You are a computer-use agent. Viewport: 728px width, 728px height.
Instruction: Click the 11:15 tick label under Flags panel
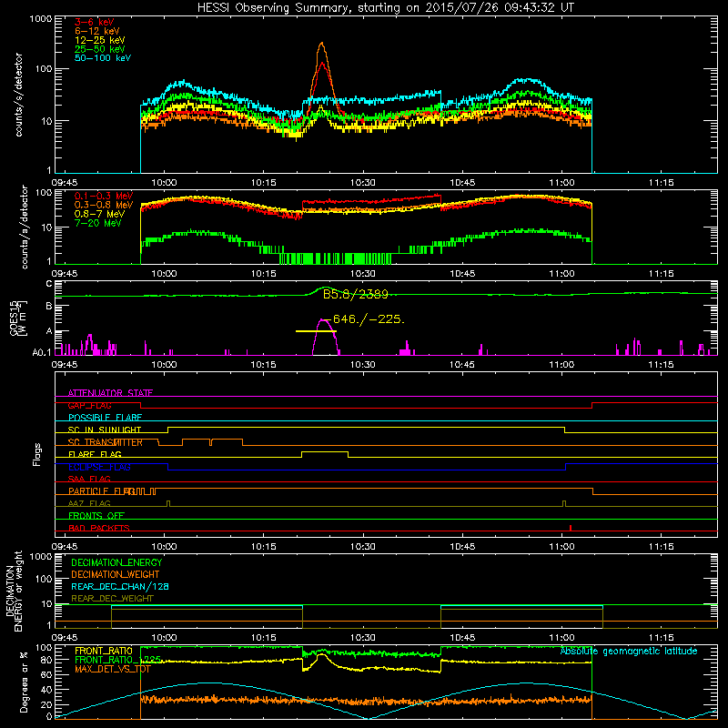tap(661, 547)
